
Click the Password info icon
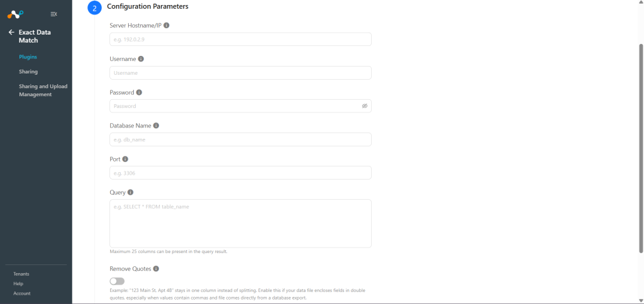click(139, 92)
